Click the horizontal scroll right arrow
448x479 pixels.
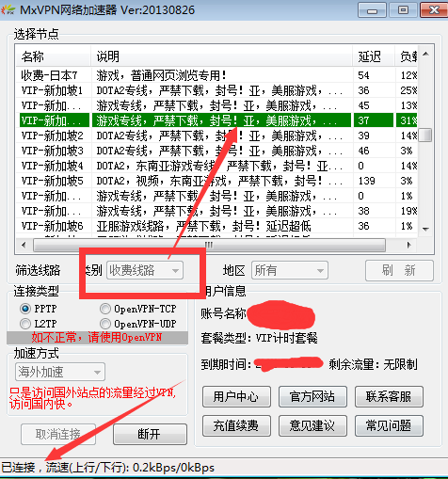coord(408,245)
